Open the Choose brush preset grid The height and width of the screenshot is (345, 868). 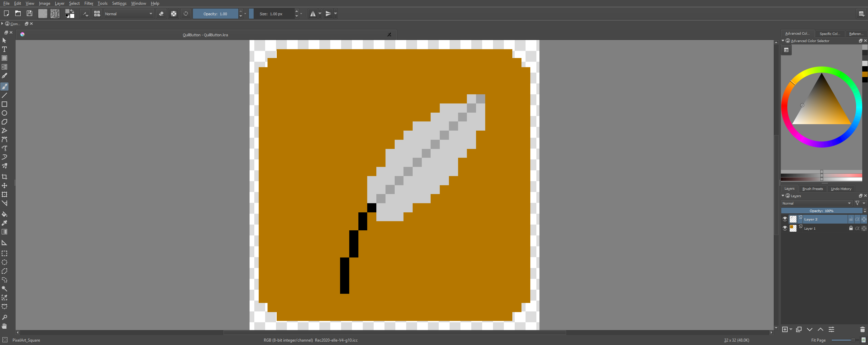click(97, 14)
